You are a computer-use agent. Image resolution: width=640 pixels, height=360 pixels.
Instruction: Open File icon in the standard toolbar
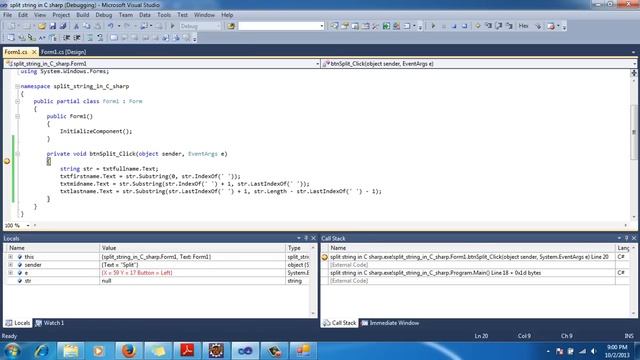(42, 26)
